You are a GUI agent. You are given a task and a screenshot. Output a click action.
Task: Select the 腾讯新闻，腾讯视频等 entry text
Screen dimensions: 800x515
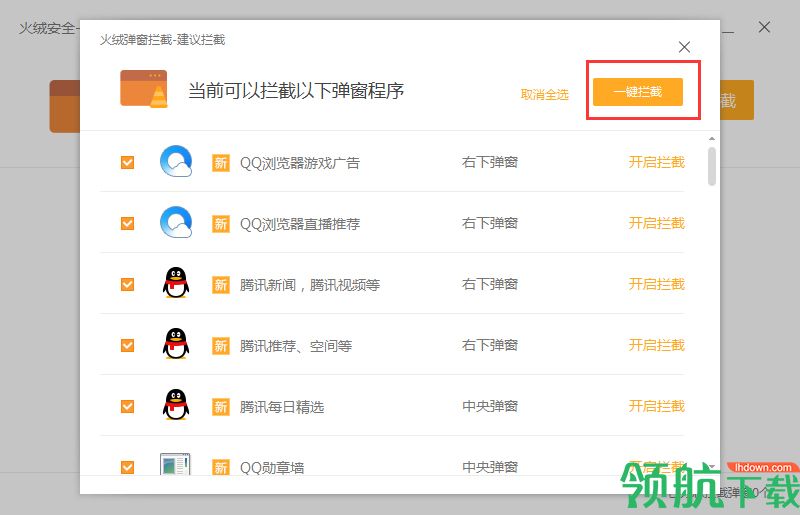310,285
